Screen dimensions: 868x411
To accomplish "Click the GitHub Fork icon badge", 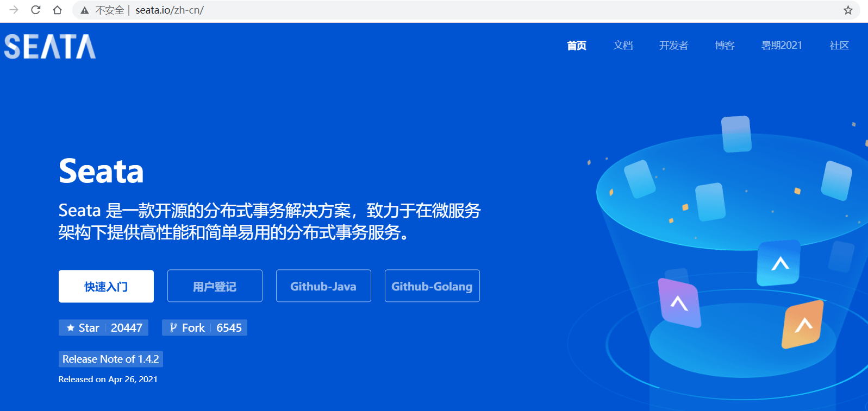I will coord(173,328).
